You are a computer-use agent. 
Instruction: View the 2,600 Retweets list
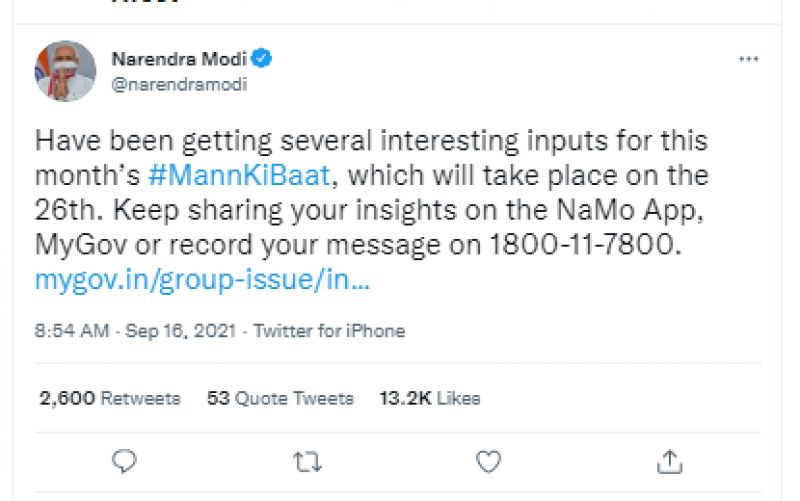(x=110, y=398)
